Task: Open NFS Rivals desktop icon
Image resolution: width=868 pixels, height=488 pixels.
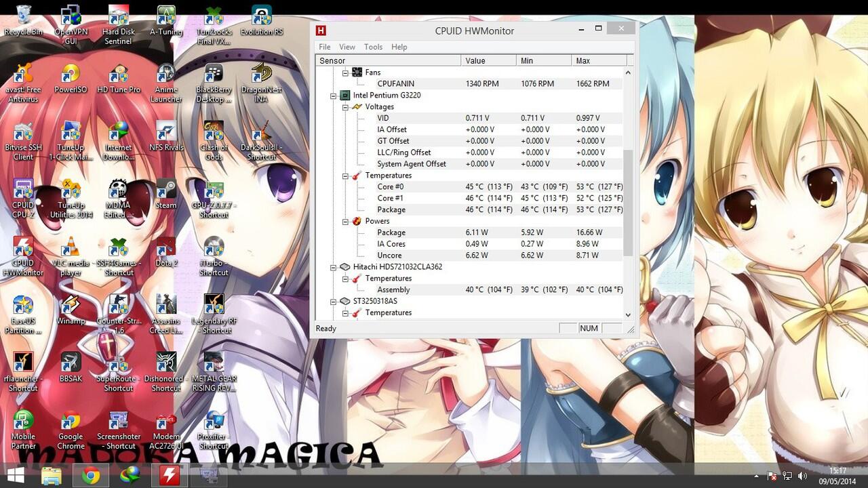Action: (x=166, y=137)
